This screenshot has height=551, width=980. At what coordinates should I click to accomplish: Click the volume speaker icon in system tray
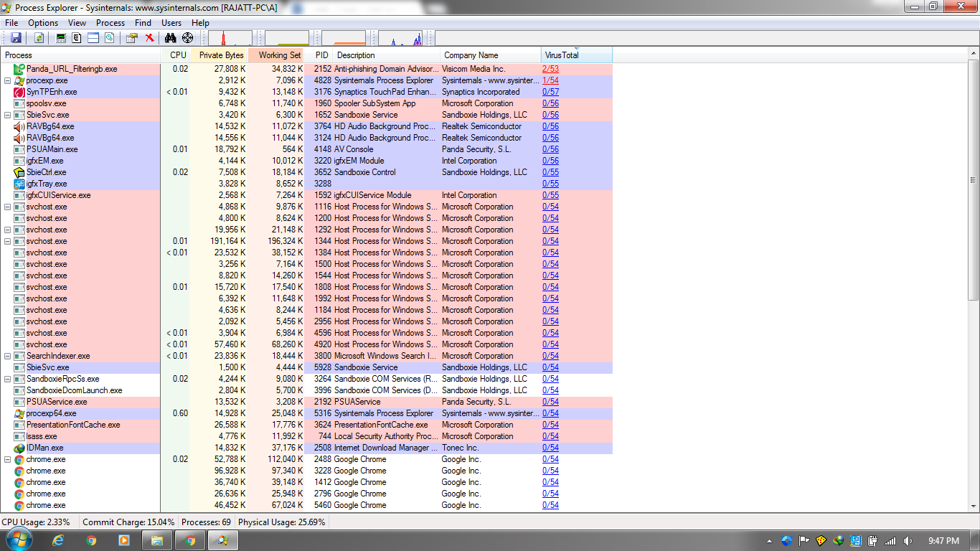click(x=908, y=541)
